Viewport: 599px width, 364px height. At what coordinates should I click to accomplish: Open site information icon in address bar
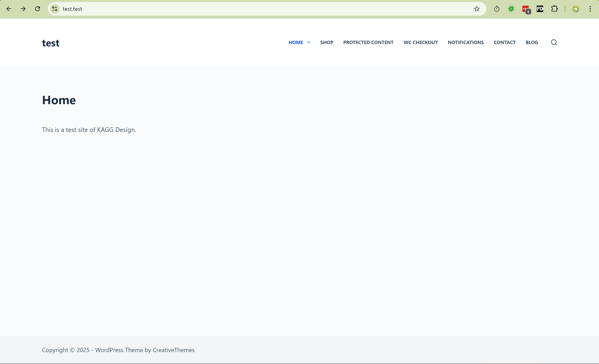[x=55, y=9]
